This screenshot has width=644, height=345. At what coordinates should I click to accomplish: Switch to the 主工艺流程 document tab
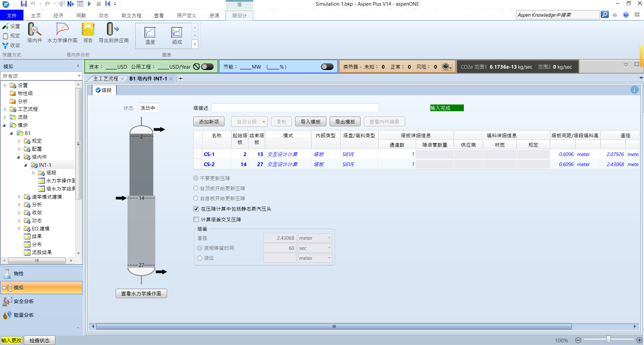[x=106, y=78]
